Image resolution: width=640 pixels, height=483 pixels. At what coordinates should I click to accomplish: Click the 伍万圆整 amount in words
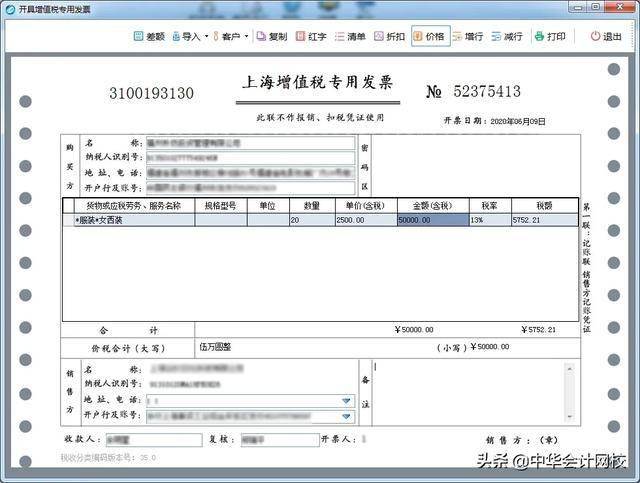pos(215,347)
